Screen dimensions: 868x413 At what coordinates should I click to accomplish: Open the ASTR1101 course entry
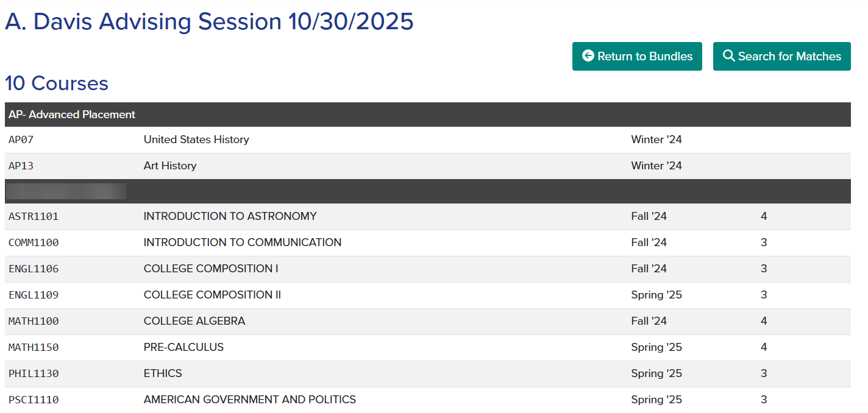coord(34,216)
